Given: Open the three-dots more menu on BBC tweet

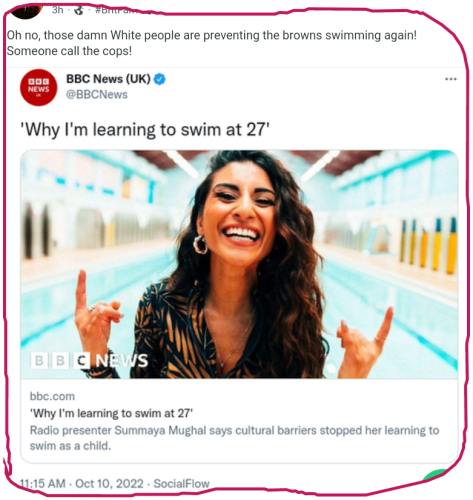Looking at the screenshot, I should (x=451, y=79).
